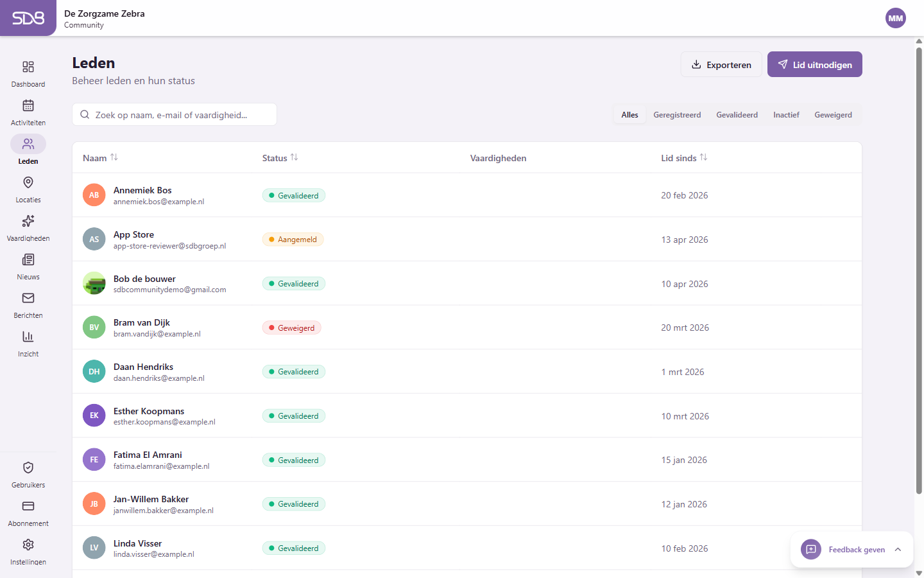The height and width of the screenshot is (578, 924).
Task: Switch to the Geweigerd filter tab
Action: [x=833, y=115]
